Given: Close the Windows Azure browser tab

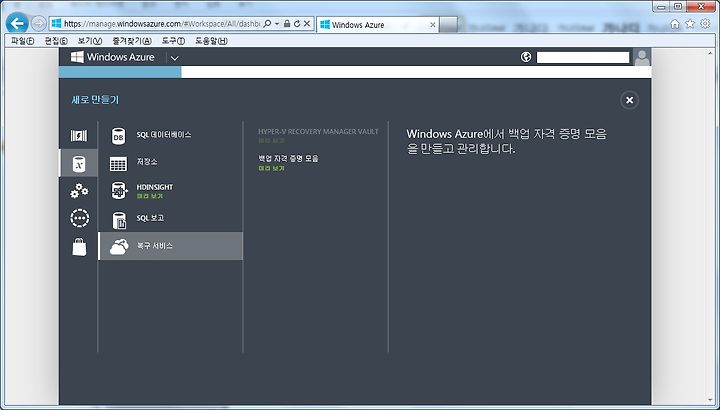Looking at the screenshot, I should (x=432, y=25).
